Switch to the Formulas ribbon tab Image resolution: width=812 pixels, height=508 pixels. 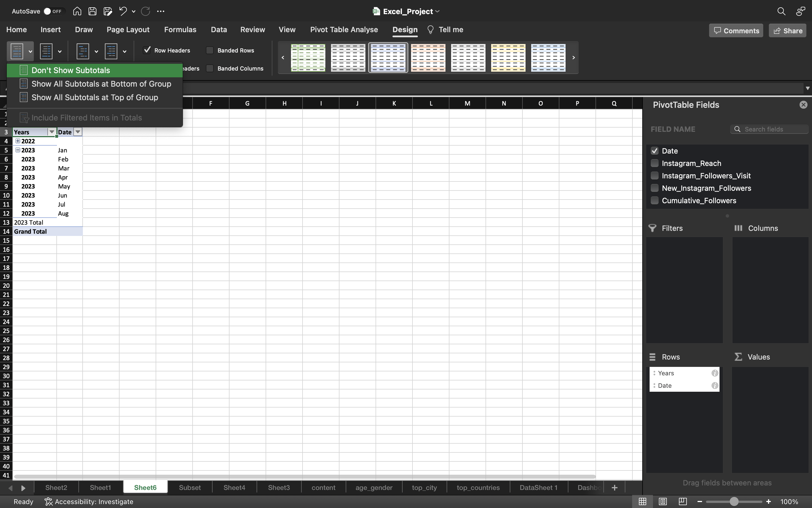point(180,30)
